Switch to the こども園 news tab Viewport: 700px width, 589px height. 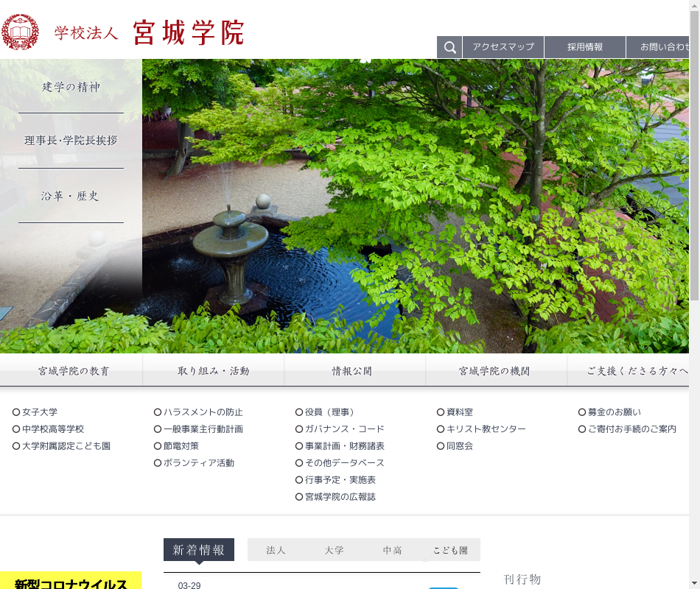pyautogui.click(x=450, y=550)
